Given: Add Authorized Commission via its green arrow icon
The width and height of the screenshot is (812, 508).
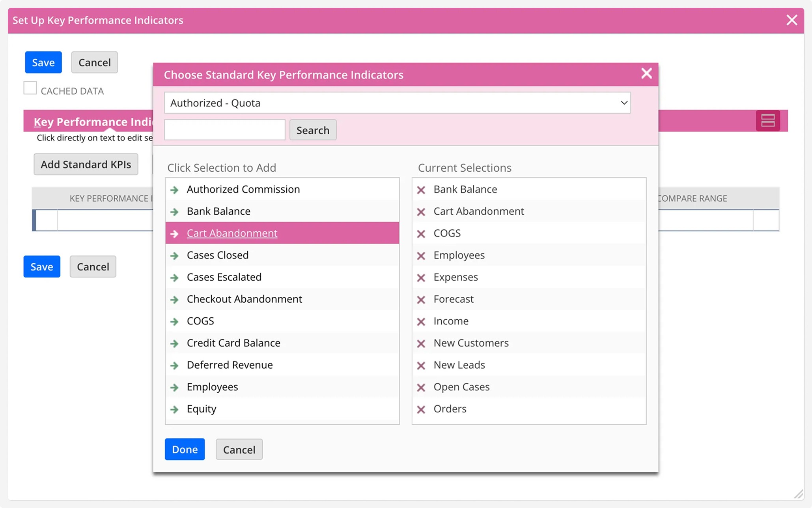Looking at the screenshot, I should tap(175, 189).
